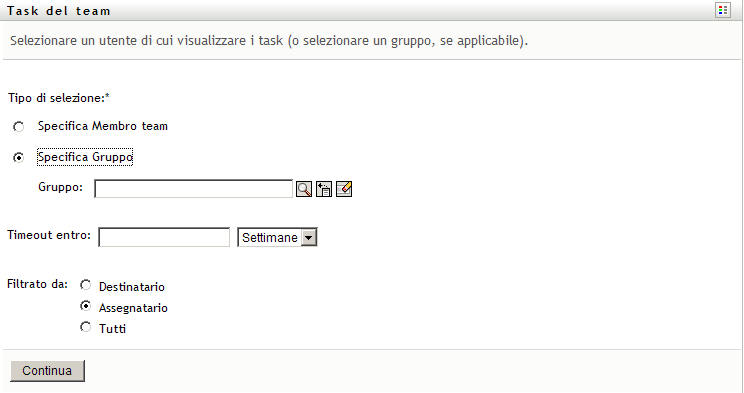Click the Specifica Membro team label text
This screenshot has height=393, width=744.
click(103, 126)
